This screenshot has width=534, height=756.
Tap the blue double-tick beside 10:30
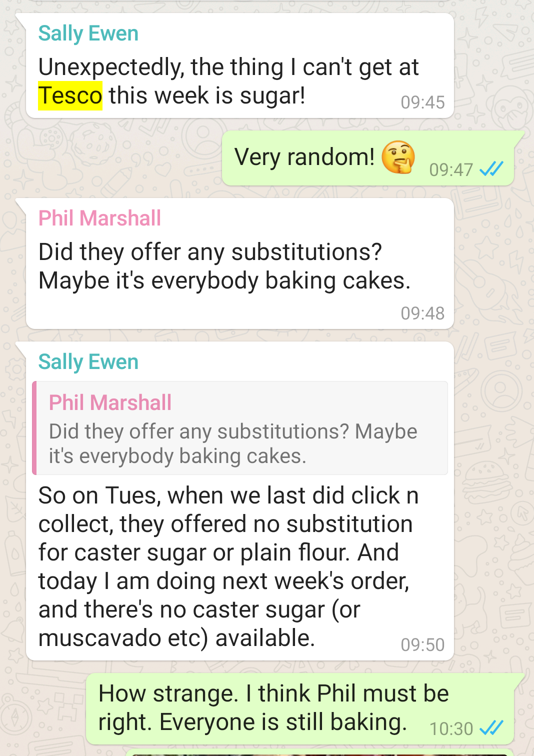point(491,728)
